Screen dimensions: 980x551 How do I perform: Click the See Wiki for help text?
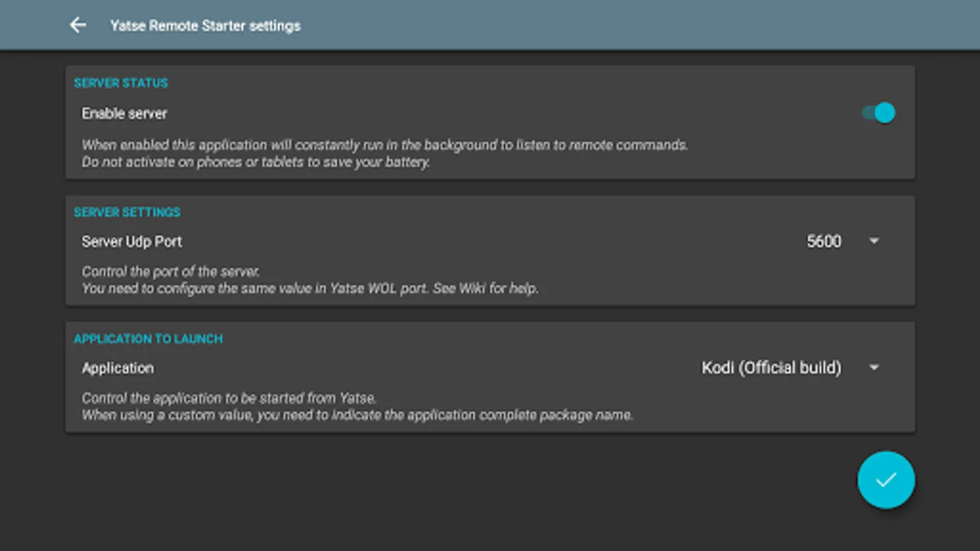485,288
